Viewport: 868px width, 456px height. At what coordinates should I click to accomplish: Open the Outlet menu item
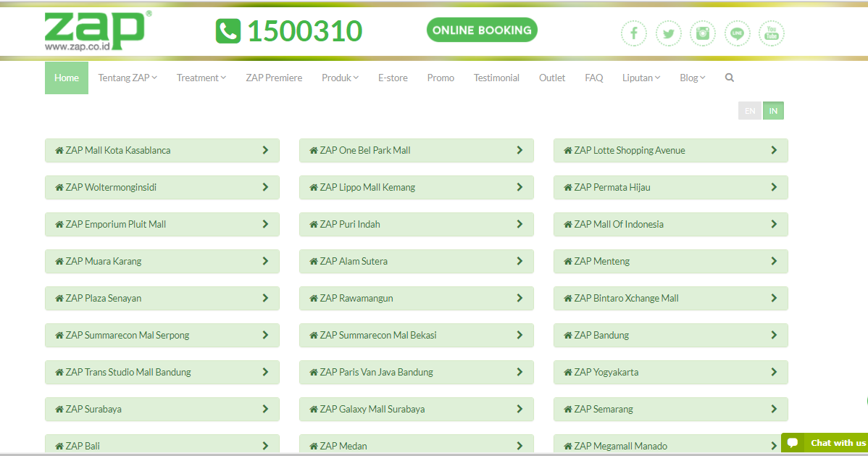point(552,78)
